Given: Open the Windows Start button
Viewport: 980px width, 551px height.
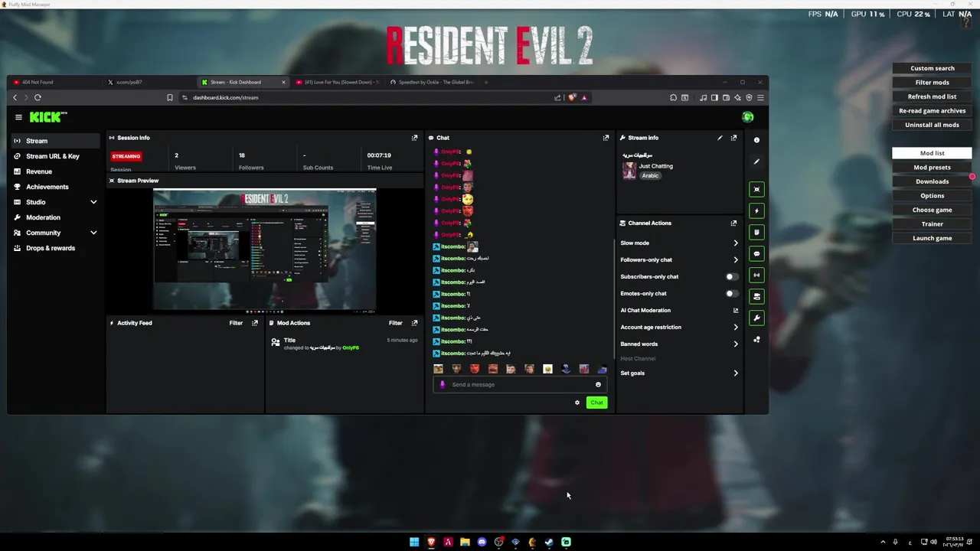Looking at the screenshot, I should [x=414, y=542].
